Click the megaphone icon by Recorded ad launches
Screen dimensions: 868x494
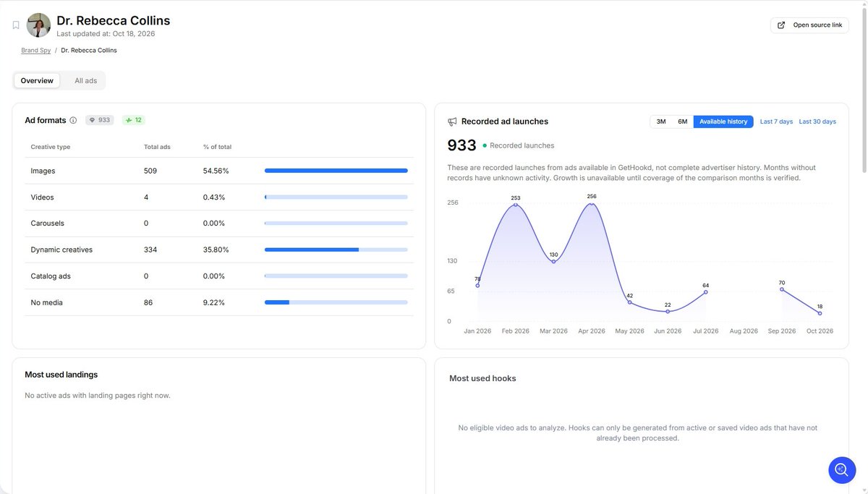[452, 122]
